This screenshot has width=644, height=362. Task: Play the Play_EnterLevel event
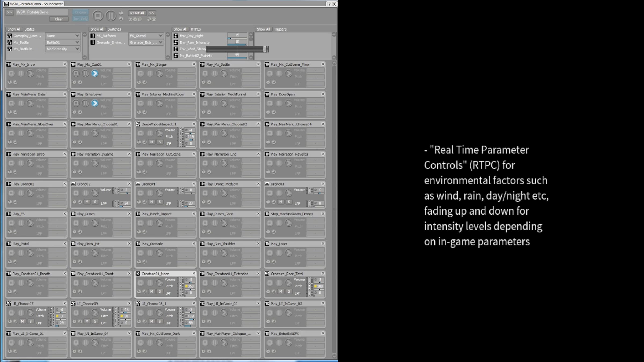[x=94, y=103]
